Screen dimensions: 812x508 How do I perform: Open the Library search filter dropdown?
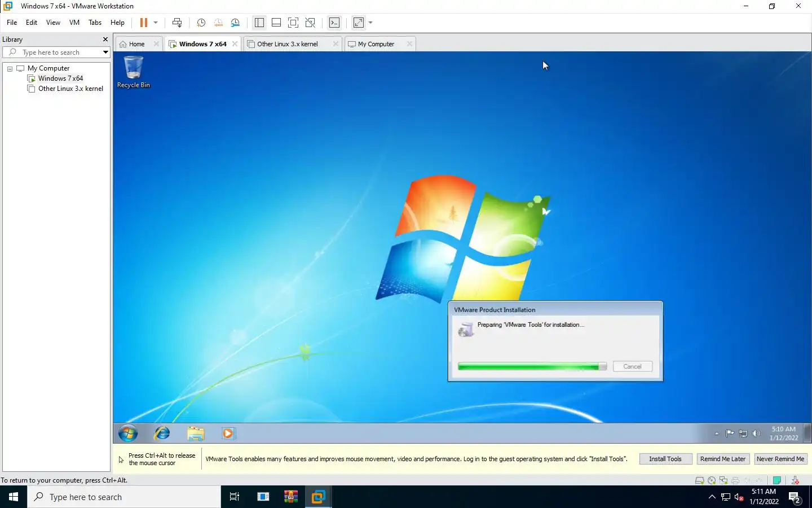[105, 52]
